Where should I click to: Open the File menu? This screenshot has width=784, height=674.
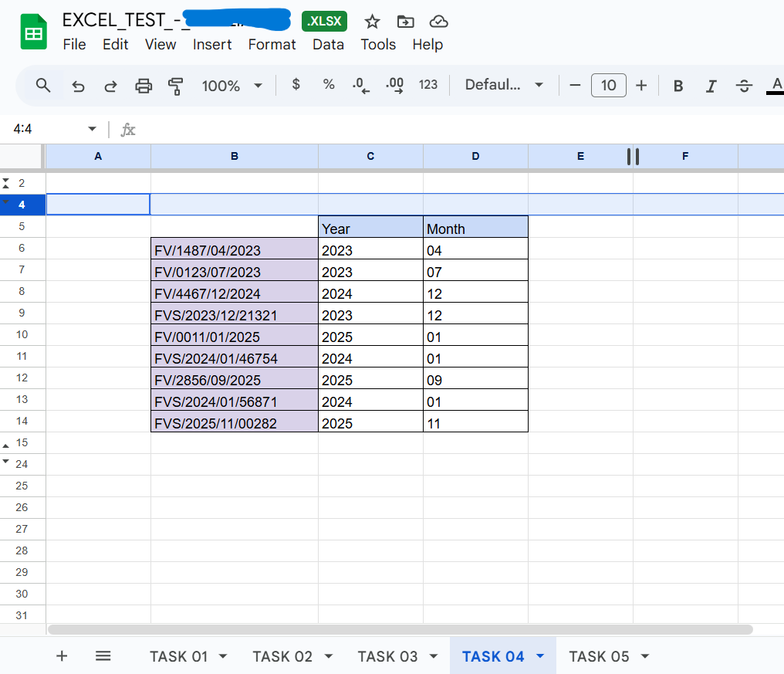pyautogui.click(x=75, y=45)
